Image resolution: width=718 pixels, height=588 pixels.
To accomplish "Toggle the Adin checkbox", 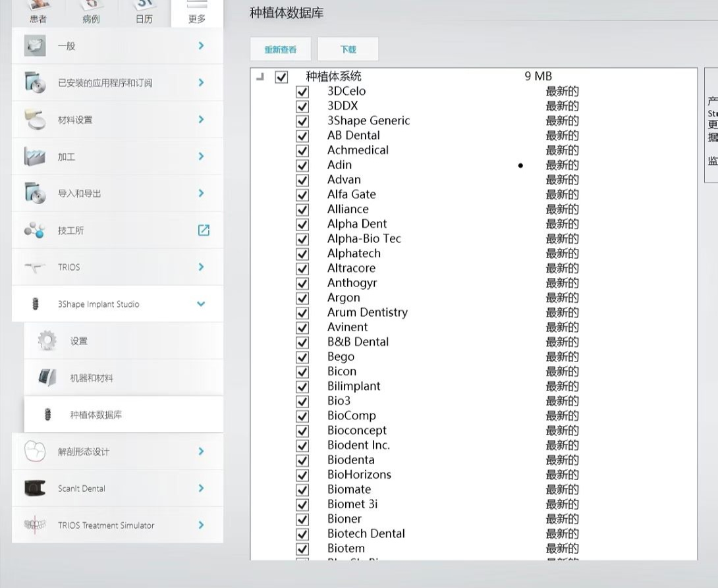I will [x=302, y=165].
